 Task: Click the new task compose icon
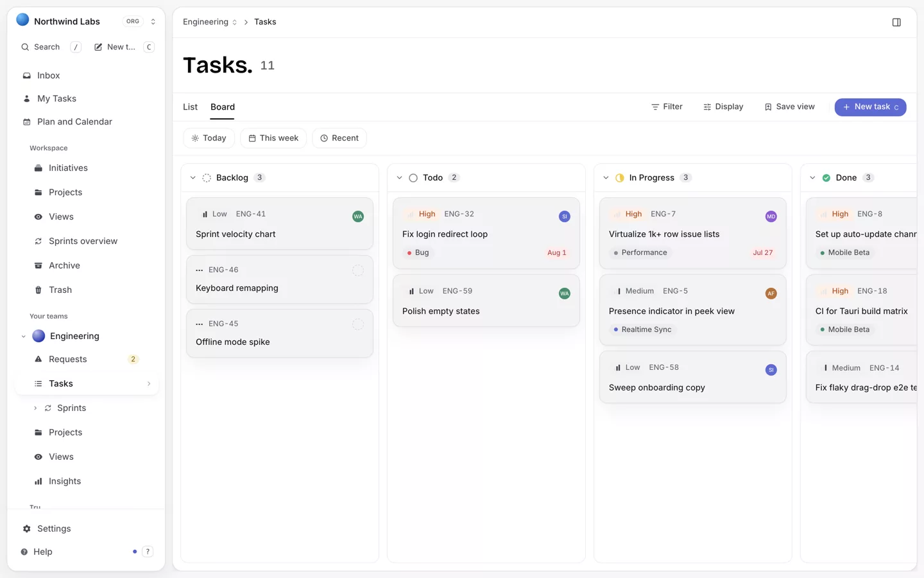pyautogui.click(x=98, y=48)
